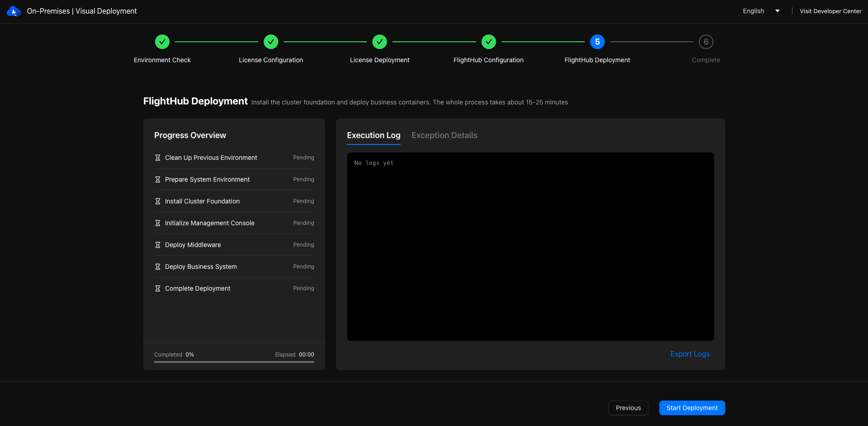The height and width of the screenshot is (426, 868).
Task: Click hourglass icon beside Complete Deployment
Action: 158,288
